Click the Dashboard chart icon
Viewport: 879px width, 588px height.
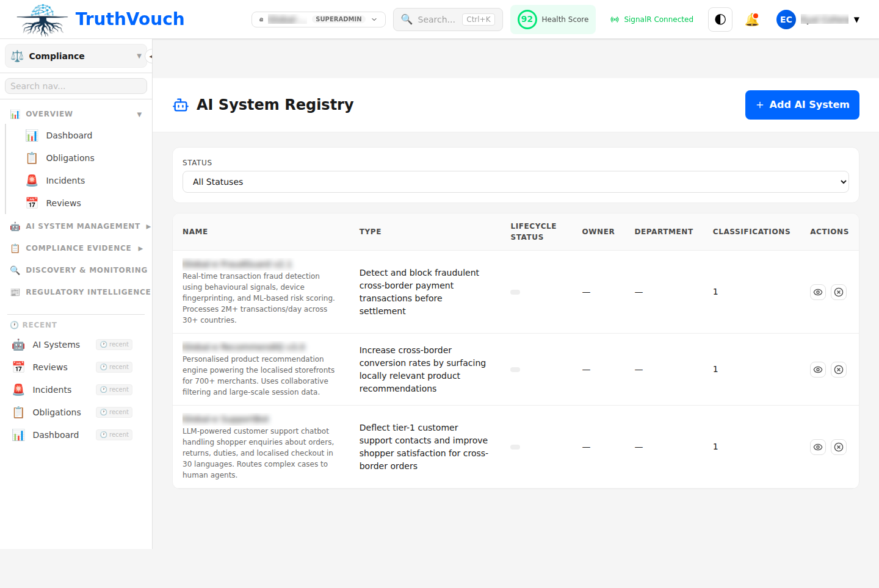click(32, 135)
